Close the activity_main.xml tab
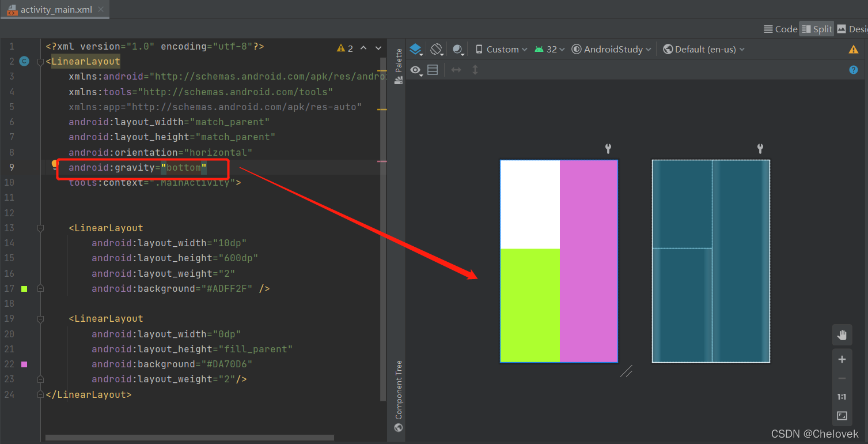This screenshot has height=444, width=868. (x=101, y=10)
